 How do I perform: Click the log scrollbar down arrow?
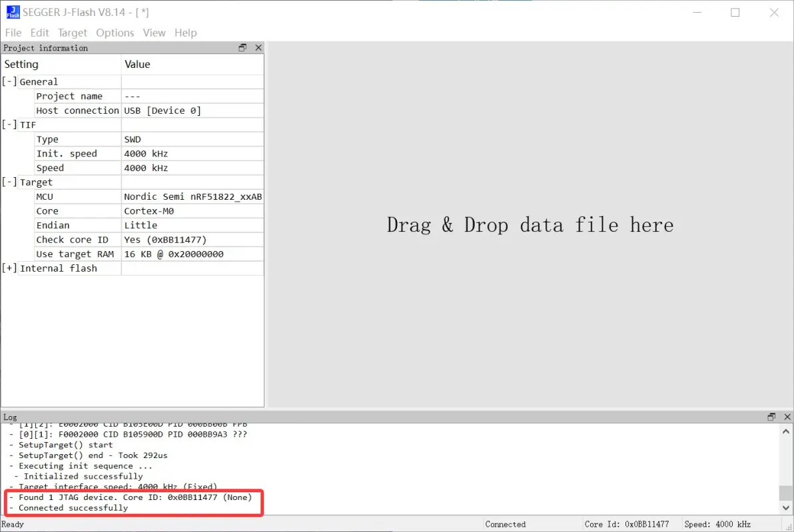[x=786, y=508]
